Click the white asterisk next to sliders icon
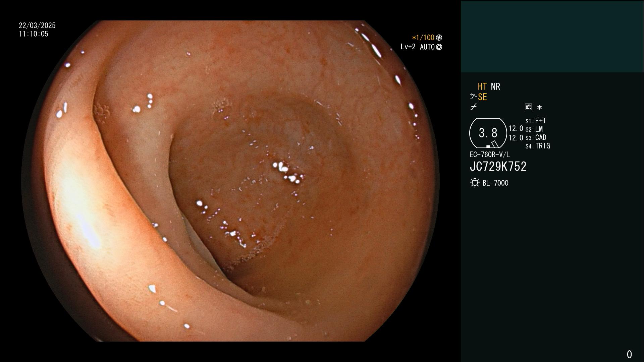The width and height of the screenshot is (644, 362). coord(539,108)
